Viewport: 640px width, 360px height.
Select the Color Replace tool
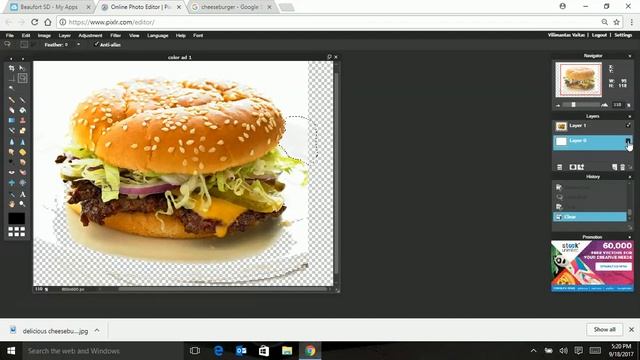(x=11, y=131)
